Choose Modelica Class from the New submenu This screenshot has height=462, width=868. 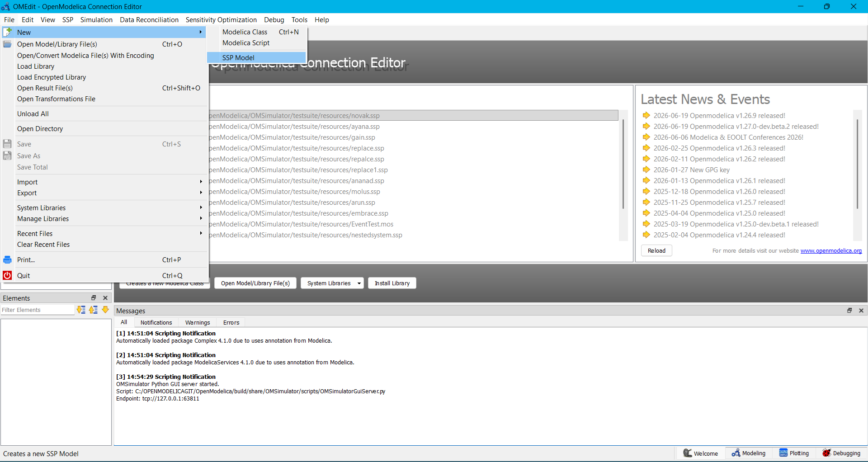256,32
